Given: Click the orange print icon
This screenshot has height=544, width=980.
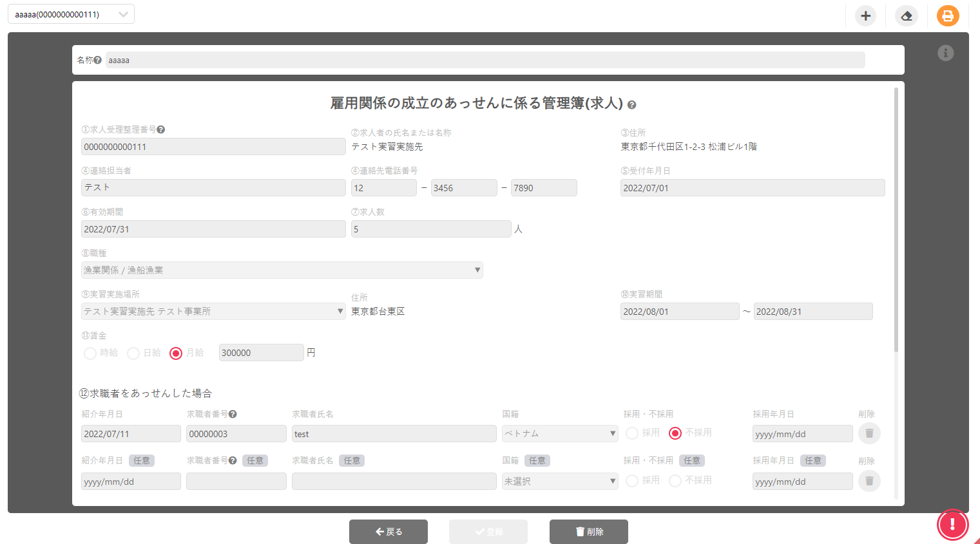Looking at the screenshot, I should 947,16.
